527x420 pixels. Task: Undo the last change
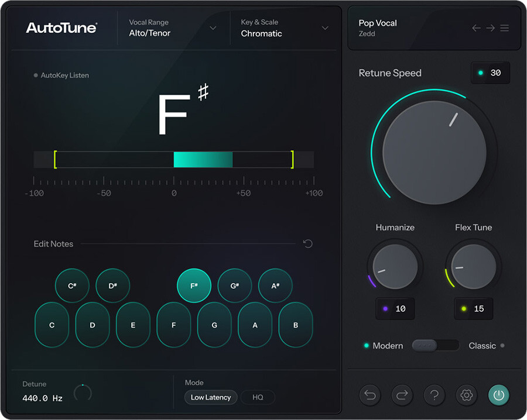369,395
